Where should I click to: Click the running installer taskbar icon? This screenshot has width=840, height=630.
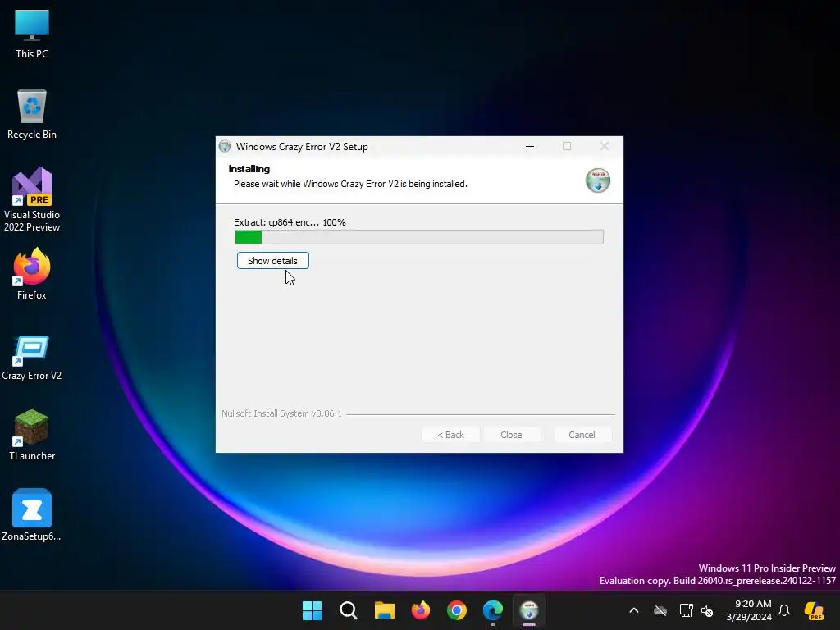pyautogui.click(x=529, y=610)
